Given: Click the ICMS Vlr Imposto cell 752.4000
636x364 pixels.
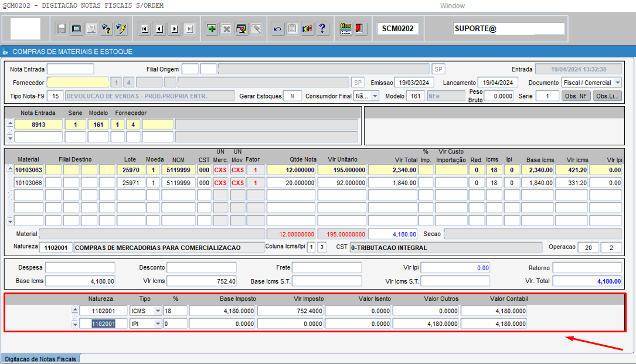Looking at the screenshot, I should 290,311.
